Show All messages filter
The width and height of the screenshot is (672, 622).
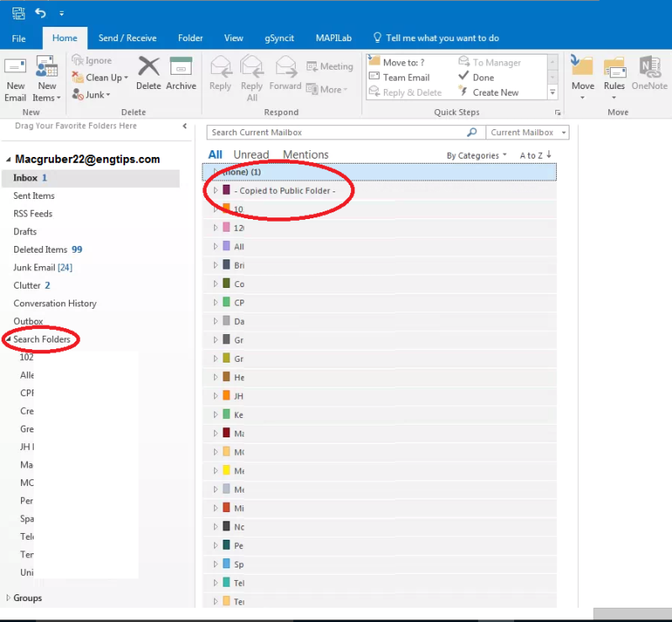click(215, 154)
